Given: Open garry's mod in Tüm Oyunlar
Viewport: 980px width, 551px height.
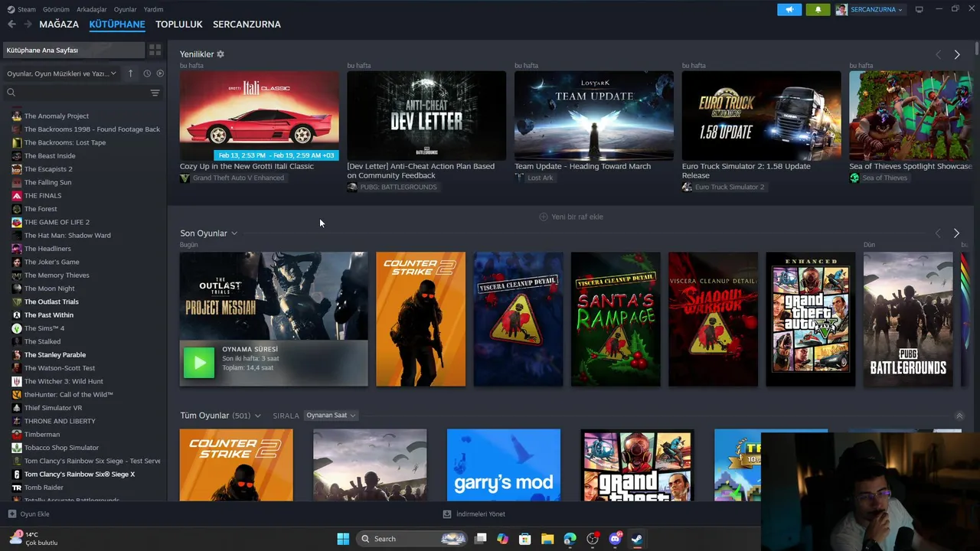Looking at the screenshot, I should [504, 465].
